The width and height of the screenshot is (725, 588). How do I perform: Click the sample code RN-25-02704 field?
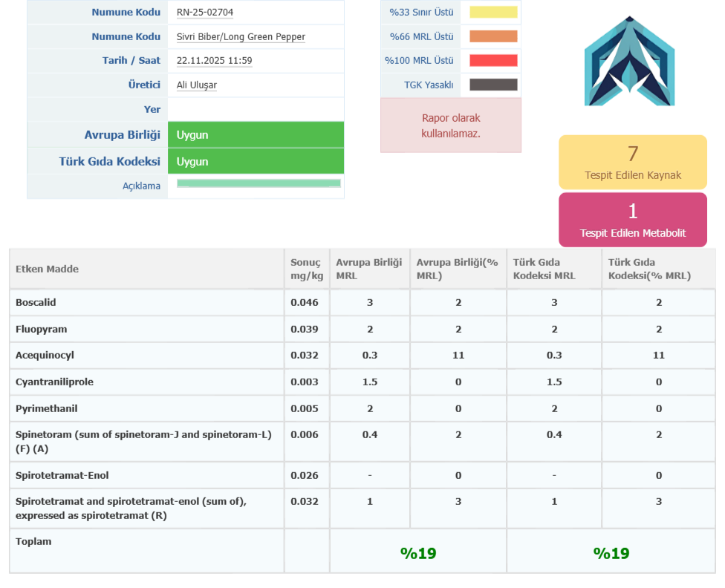205,13
